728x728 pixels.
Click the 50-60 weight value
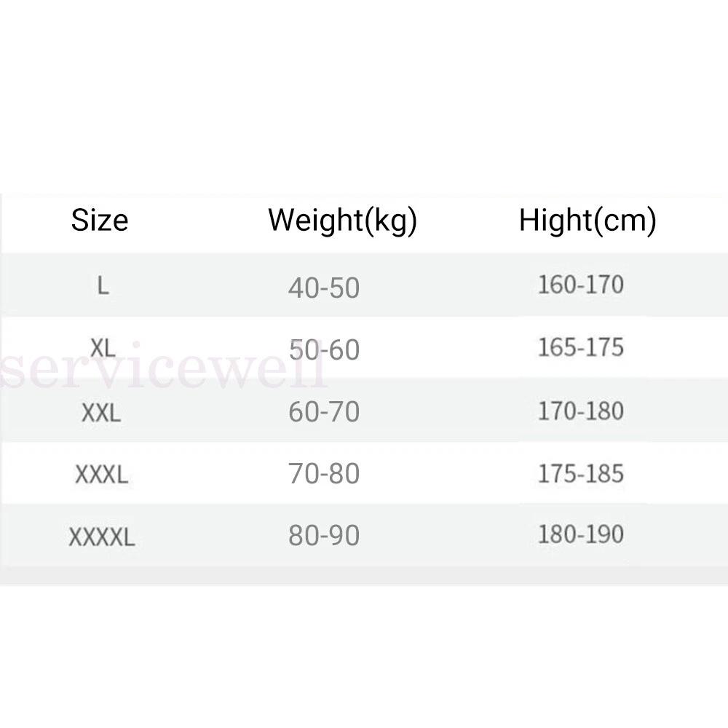click(324, 349)
